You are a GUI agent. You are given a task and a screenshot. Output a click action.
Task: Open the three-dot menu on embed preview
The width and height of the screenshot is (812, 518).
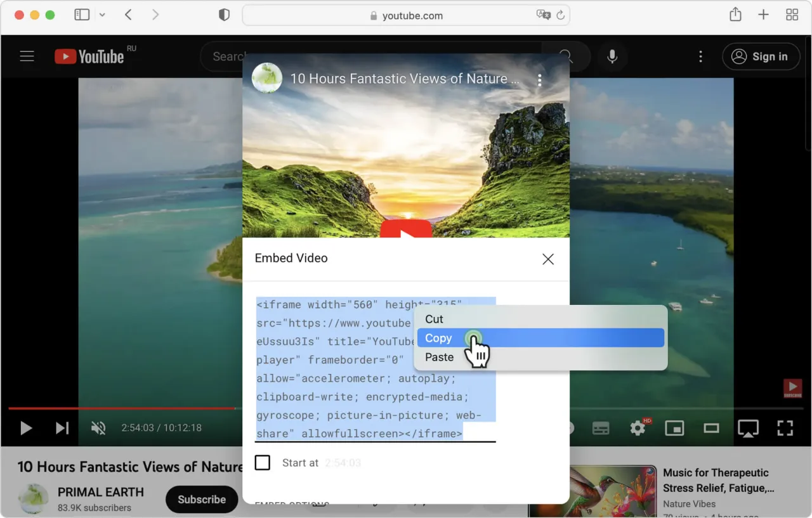540,80
